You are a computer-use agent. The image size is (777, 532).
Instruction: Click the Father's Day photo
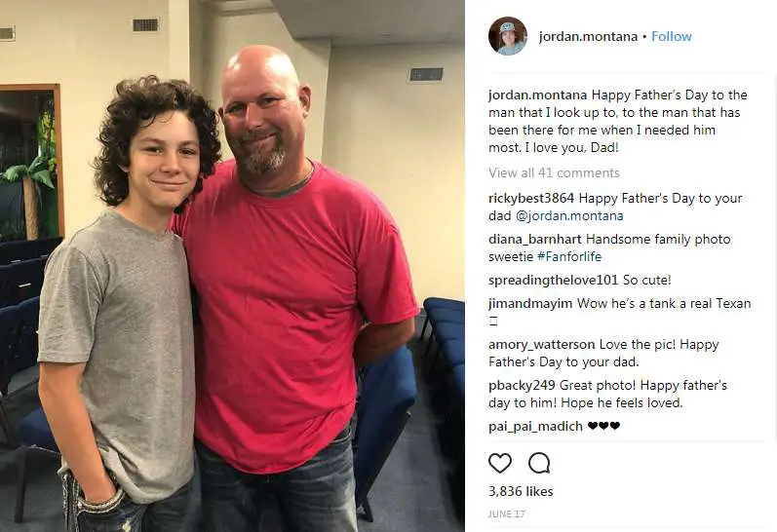[x=232, y=266]
